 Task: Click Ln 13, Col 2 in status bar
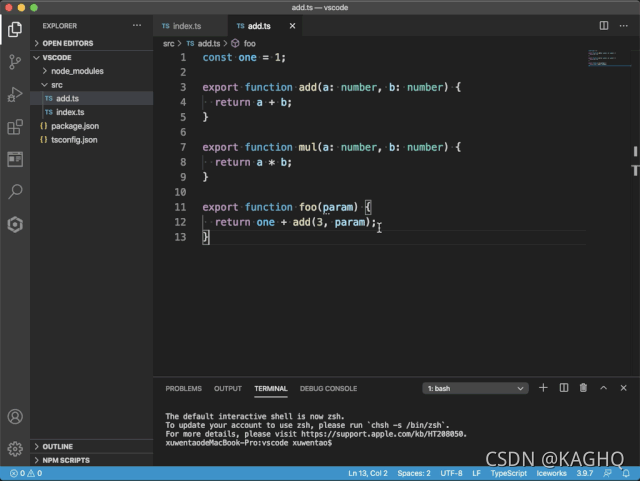(x=368, y=473)
